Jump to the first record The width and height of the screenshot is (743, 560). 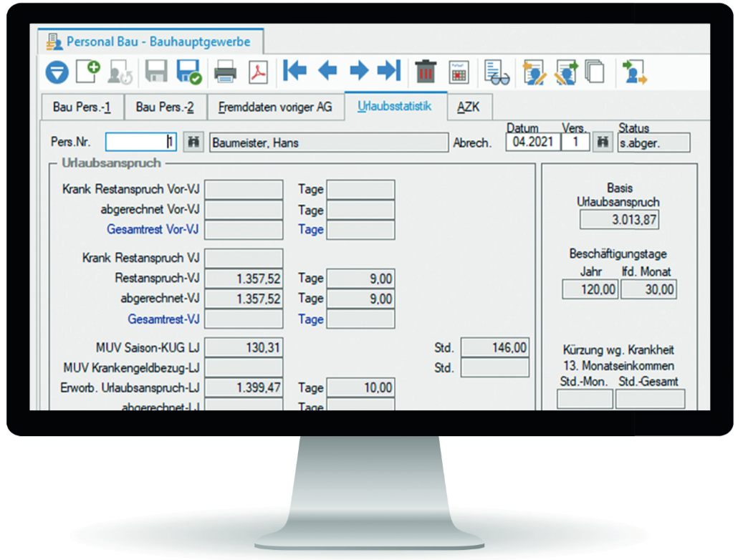pyautogui.click(x=294, y=70)
